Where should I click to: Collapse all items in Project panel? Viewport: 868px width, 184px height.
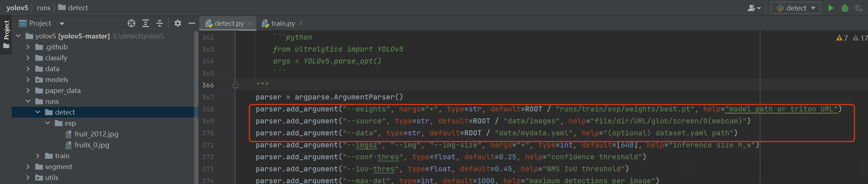point(160,23)
